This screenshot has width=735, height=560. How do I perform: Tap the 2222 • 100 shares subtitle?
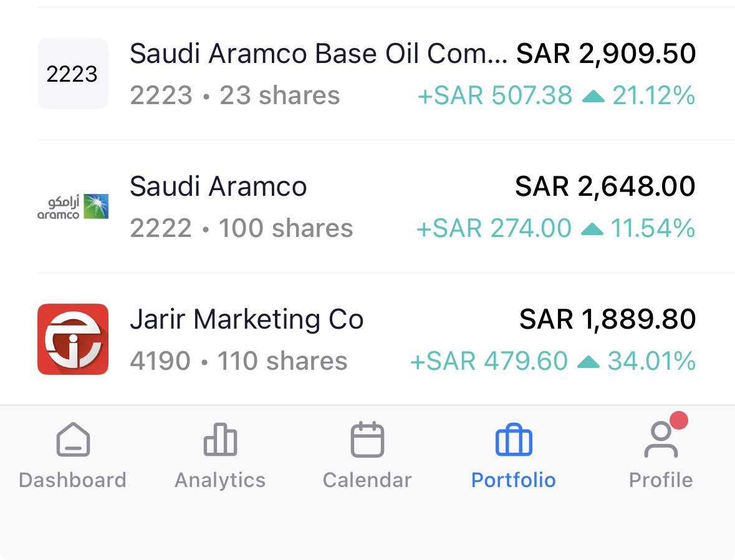coord(241,228)
